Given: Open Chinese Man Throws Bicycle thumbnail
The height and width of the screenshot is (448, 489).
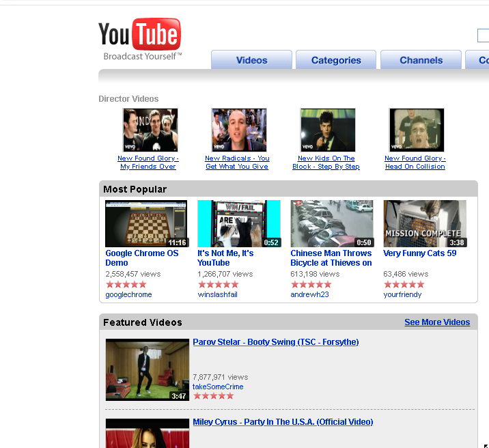Looking at the screenshot, I should pyautogui.click(x=332, y=223).
